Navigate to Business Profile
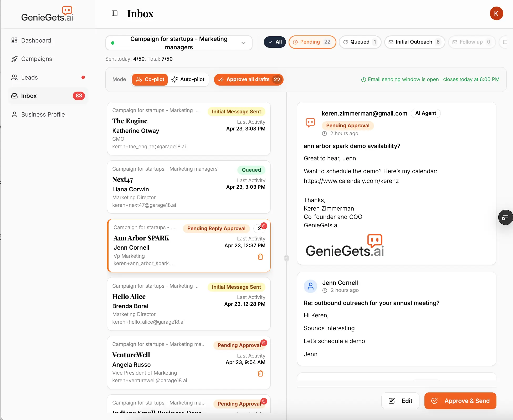The height and width of the screenshot is (420, 513). point(43,114)
